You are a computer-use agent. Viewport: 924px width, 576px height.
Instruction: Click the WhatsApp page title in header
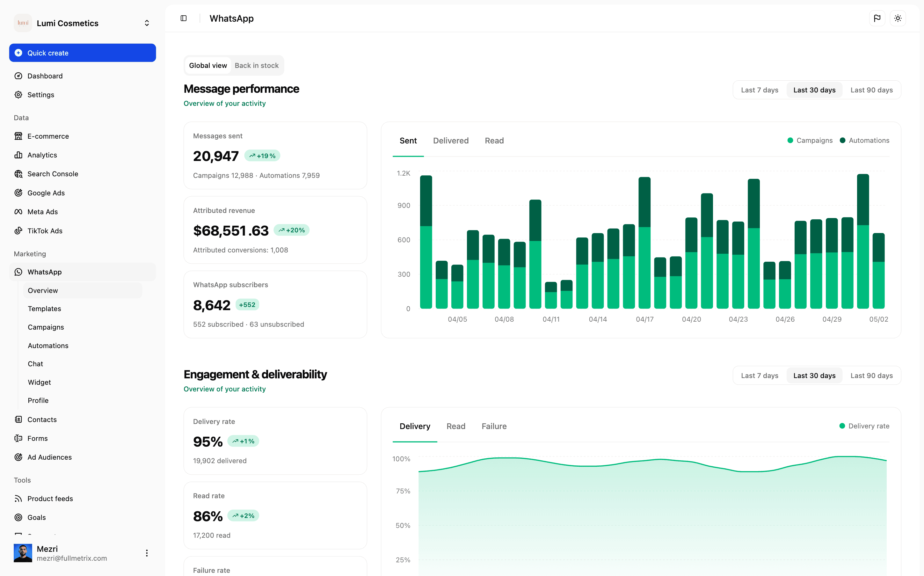pyautogui.click(x=232, y=18)
